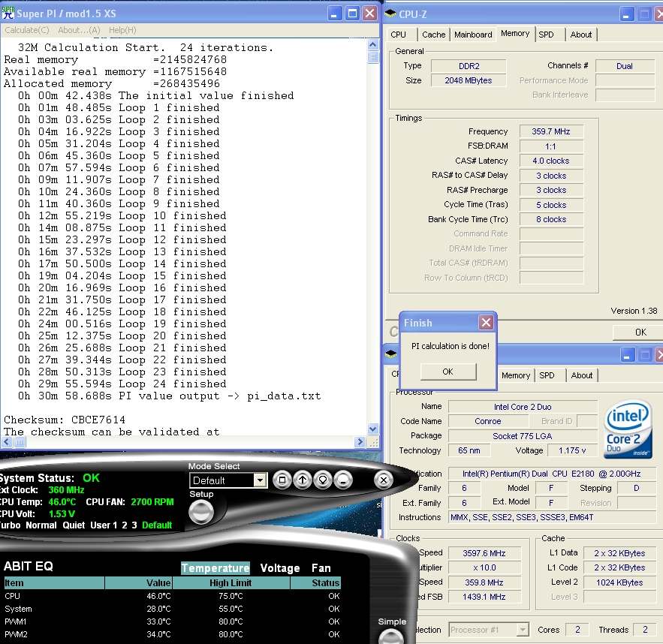663x644 pixels.
Task: Click the Code Name field Conroe
Action: click(x=488, y=421)
